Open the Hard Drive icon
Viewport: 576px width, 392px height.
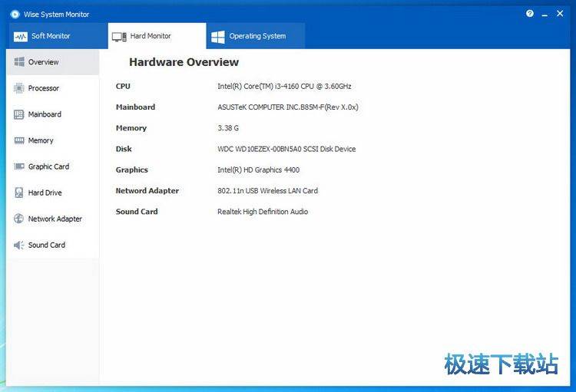pyautogui.click(x=19, y=193)
